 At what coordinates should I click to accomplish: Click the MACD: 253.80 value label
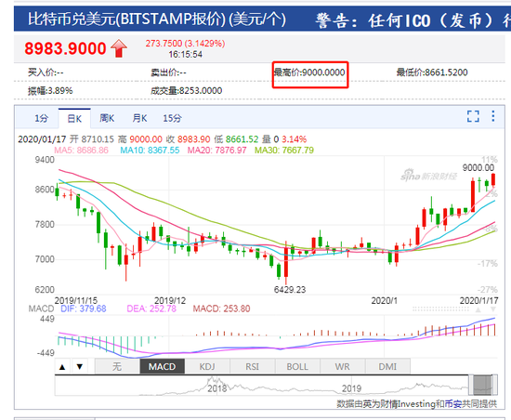point(222,308)
